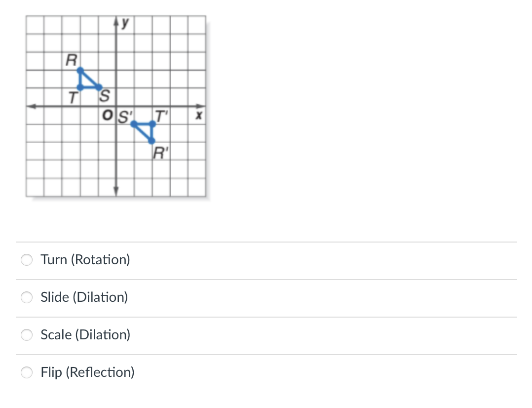Select the "Slide (Dilation)" radio button
Viewport: 532px width, 408px height.
[27, 297]
